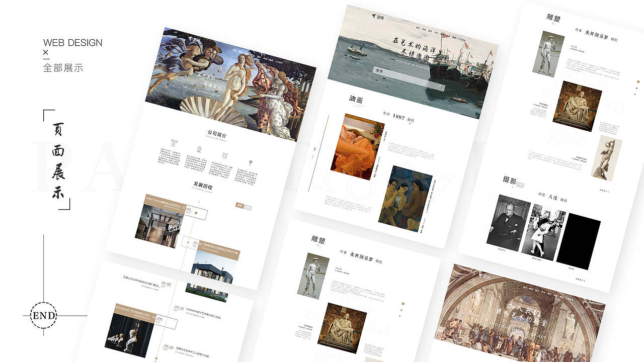644x362 pixels.
Task: Open 米开朗基罗 author filter on bottom-center 雕塑 page
Action: [x=361, y=256]
